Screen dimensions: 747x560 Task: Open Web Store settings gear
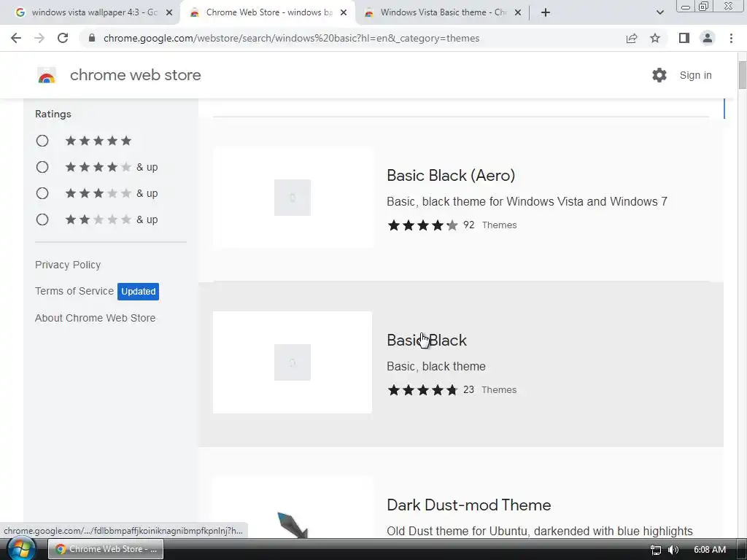point(659,75)
